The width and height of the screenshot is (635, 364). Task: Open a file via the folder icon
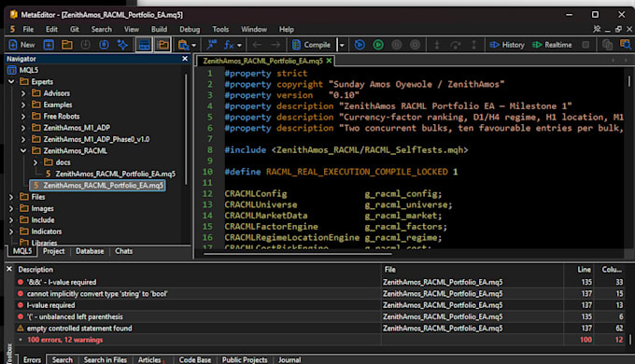tap(67, 45)
